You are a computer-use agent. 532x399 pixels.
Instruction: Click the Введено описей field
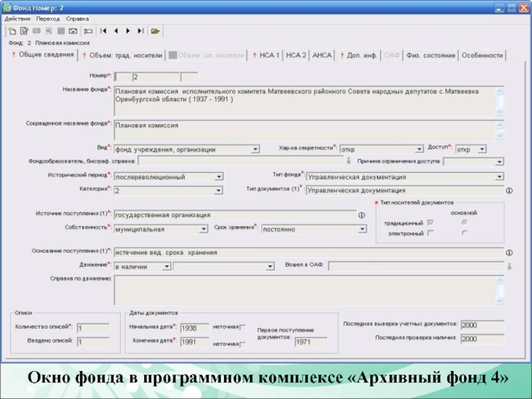click(93, 342)
